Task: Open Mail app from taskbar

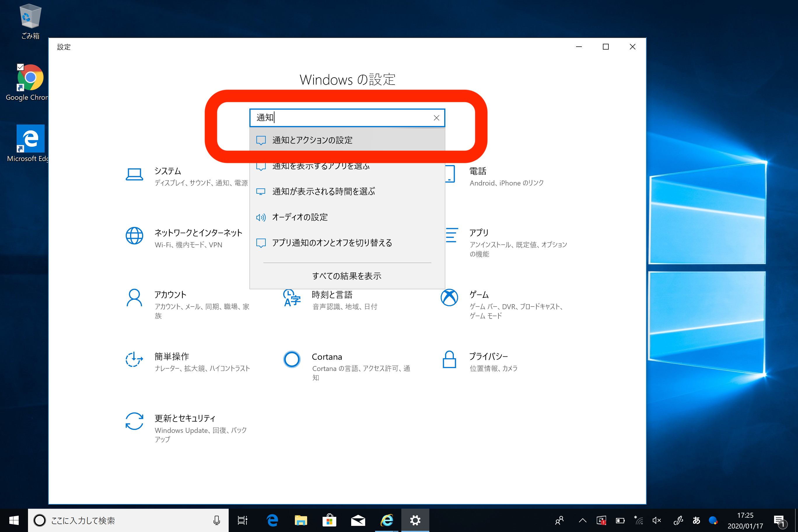Action: (x=358, y=520)
